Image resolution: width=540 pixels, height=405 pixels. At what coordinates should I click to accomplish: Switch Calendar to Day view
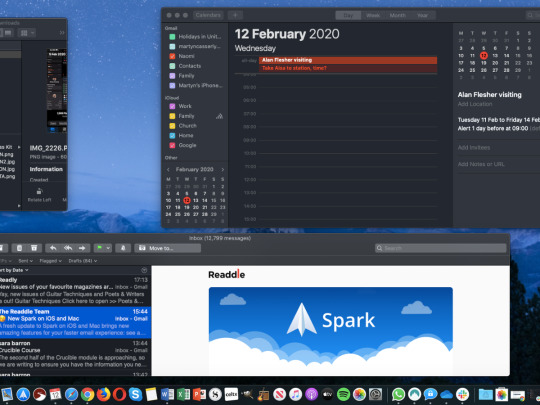click(x=348, y=15)
